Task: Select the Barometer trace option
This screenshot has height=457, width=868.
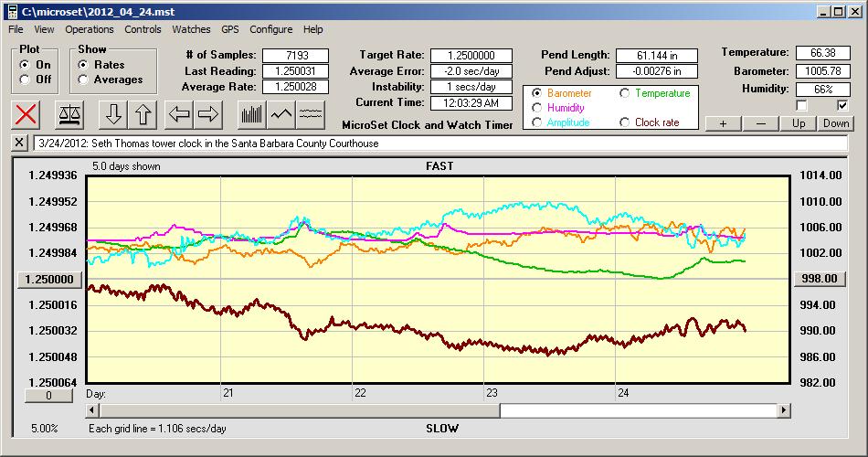Action: click(x=536, y=93)
